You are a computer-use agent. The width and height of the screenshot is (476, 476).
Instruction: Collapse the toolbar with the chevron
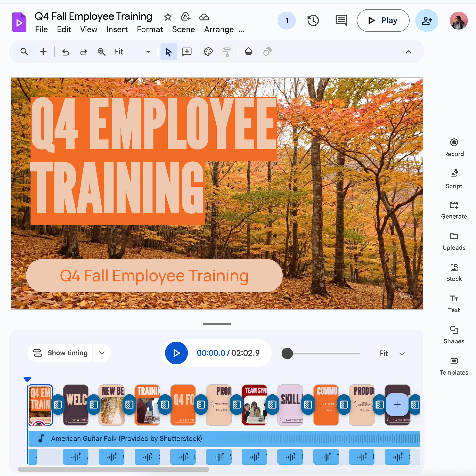pyautogui.click(x=408, y=52)
